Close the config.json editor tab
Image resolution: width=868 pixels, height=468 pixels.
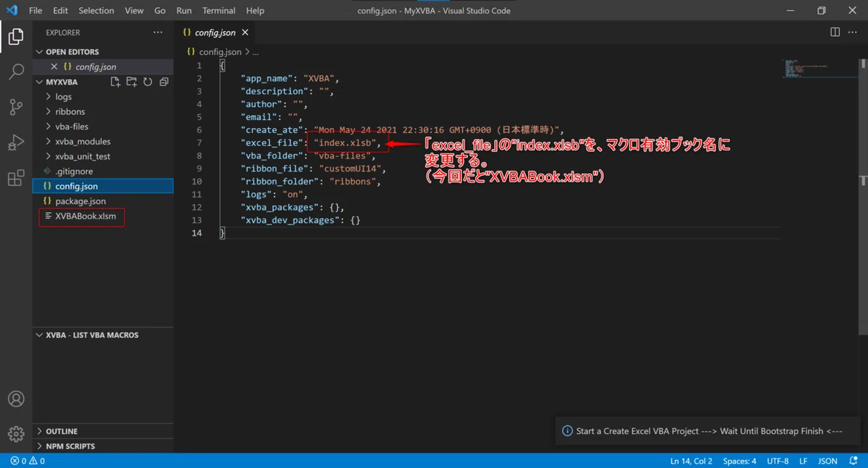pyautogui.click(x=245, y=33)
